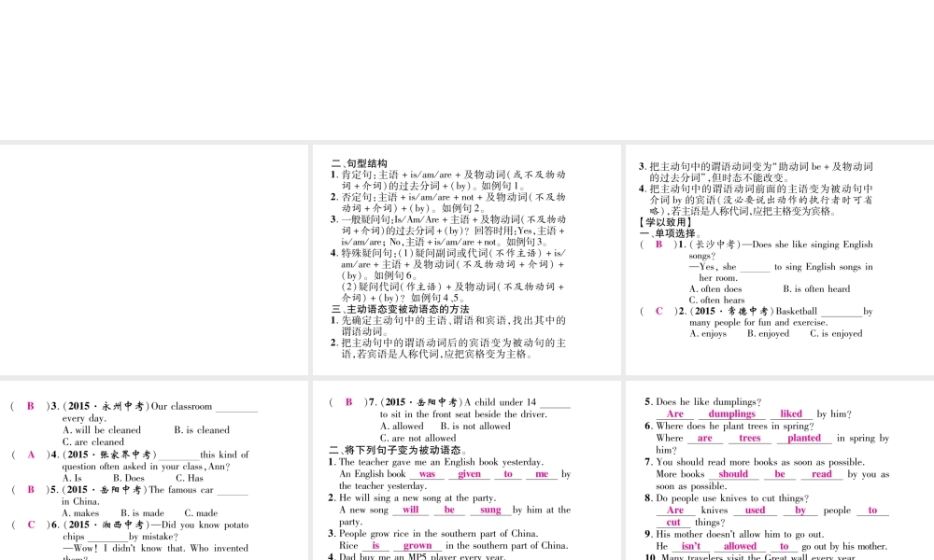Select option B. Does
934x560 pixels.
129,478
